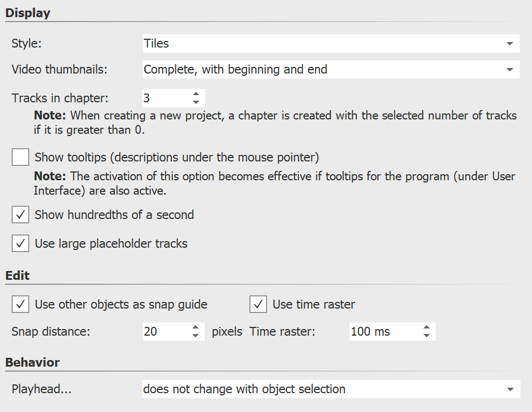This screenshot has width=532, height=412.
Task: Click Snap distance down arrow
Action: click(196, 335)
